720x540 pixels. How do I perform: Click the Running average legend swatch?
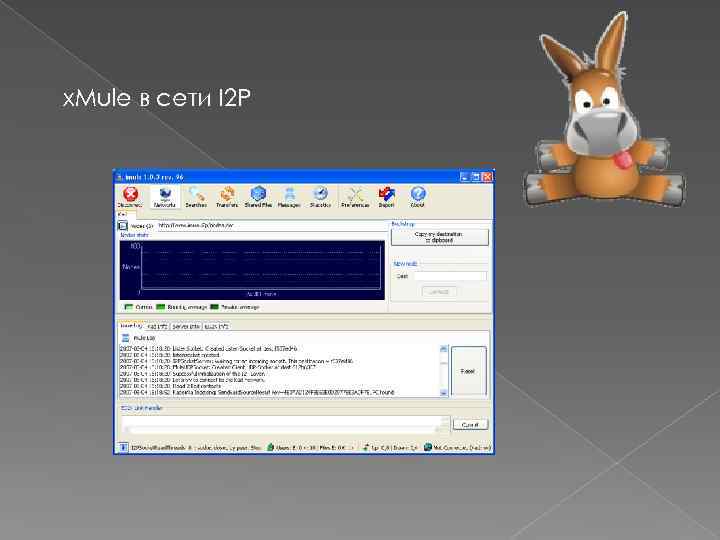pos(161,307)
